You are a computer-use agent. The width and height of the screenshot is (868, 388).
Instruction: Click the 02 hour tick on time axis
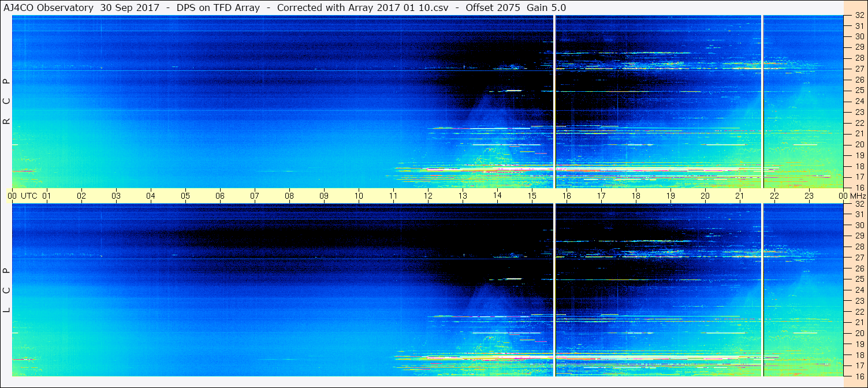tap(81, 196)
